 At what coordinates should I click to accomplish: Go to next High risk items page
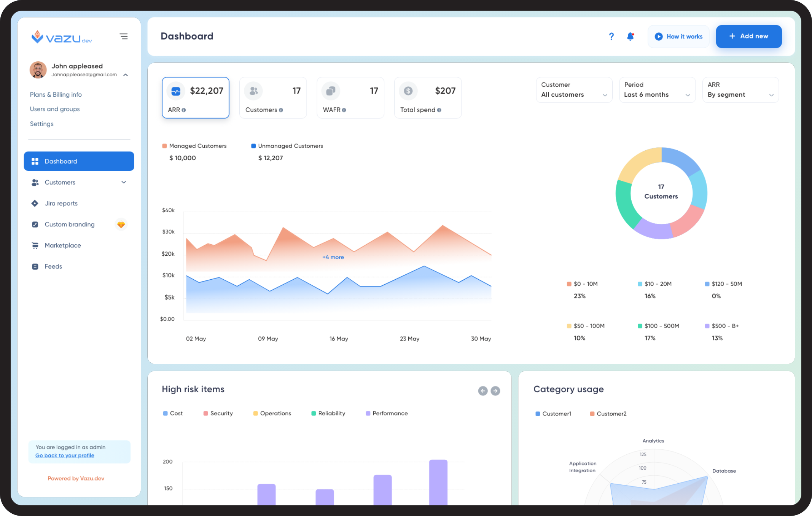[495, 391]
